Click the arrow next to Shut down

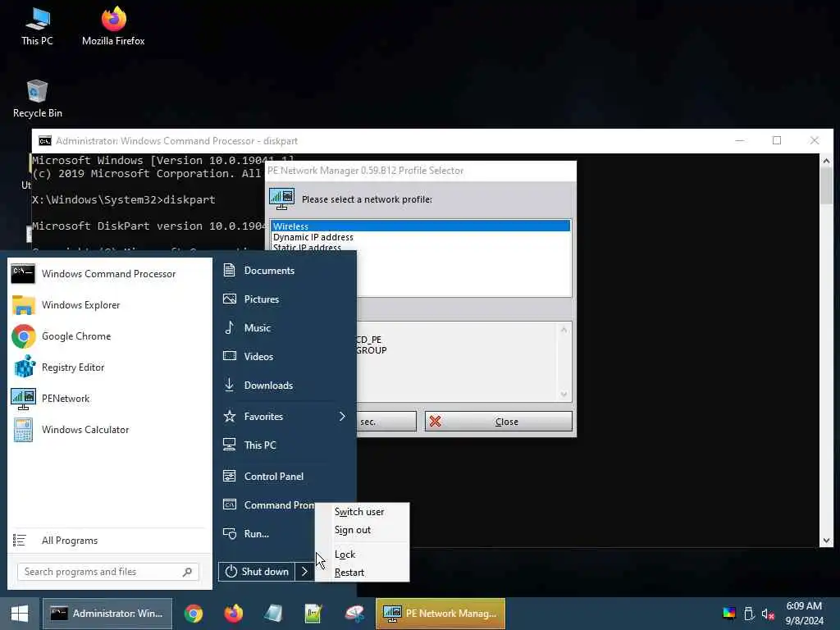(x=304, y=572)
